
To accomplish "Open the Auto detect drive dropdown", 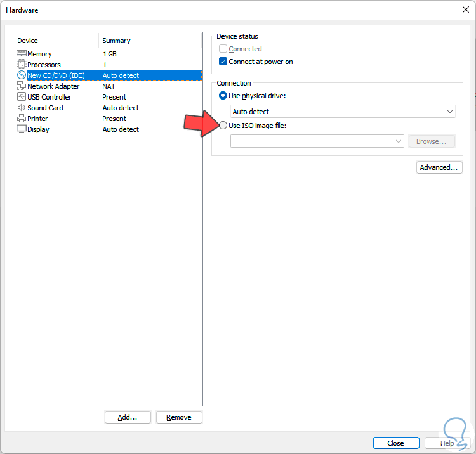I will pos(343,112).
